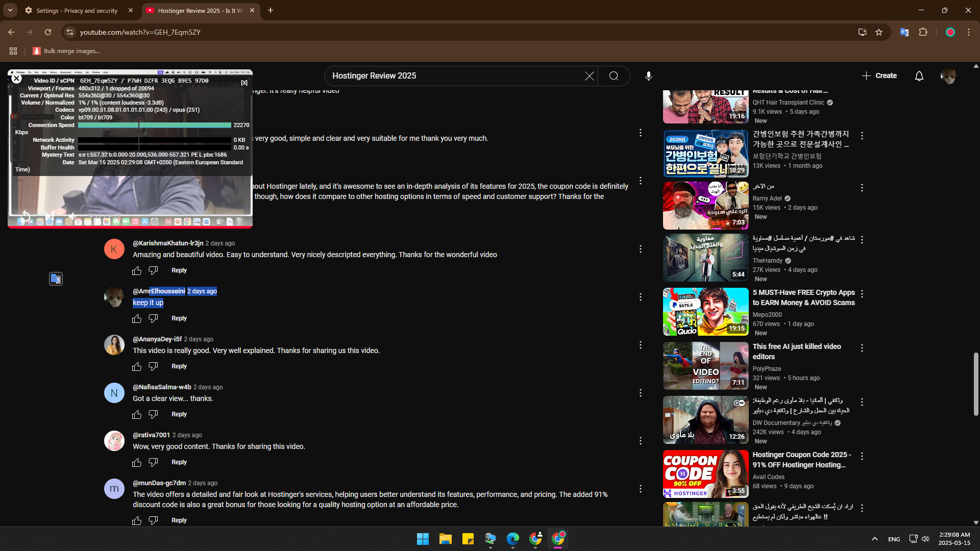Go back to the previous page
The image size is (980, 551).
(11, 32)
